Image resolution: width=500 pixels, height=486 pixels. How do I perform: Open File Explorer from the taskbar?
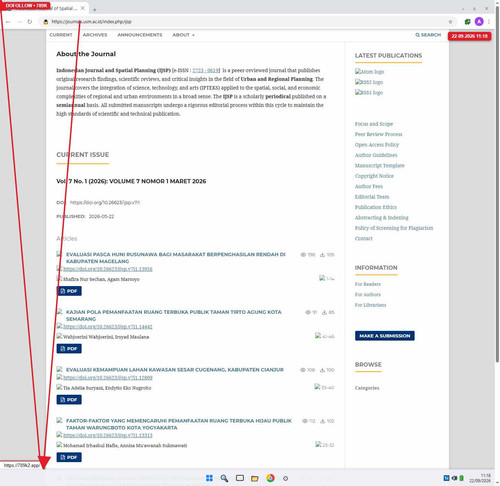click(x=255, y=478)
